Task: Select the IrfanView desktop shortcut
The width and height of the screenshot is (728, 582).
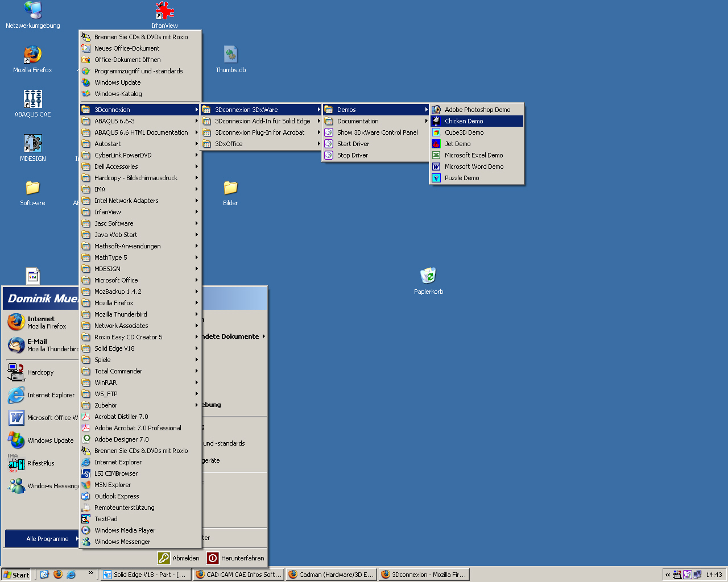Action: 164,15
